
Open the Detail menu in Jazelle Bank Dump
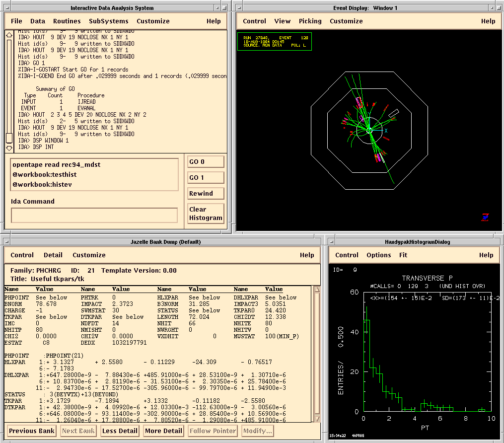pos(53,255)
